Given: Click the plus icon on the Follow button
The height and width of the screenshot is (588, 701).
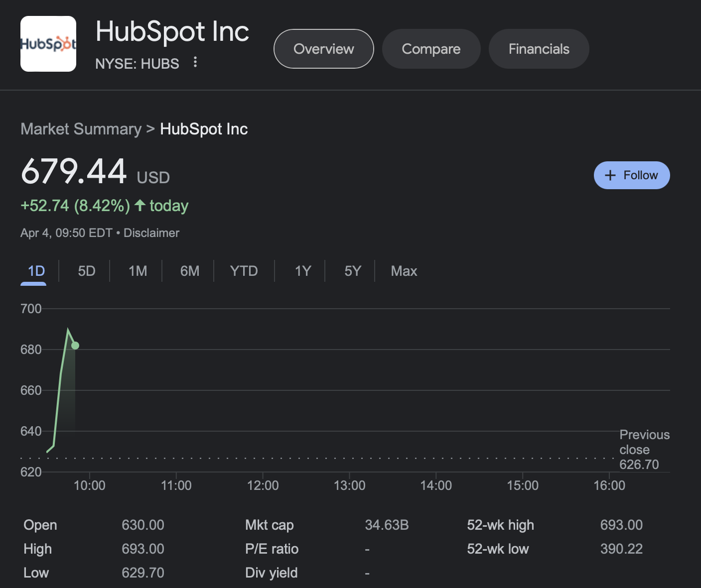Looking at the screenshot, I should 610,175.
